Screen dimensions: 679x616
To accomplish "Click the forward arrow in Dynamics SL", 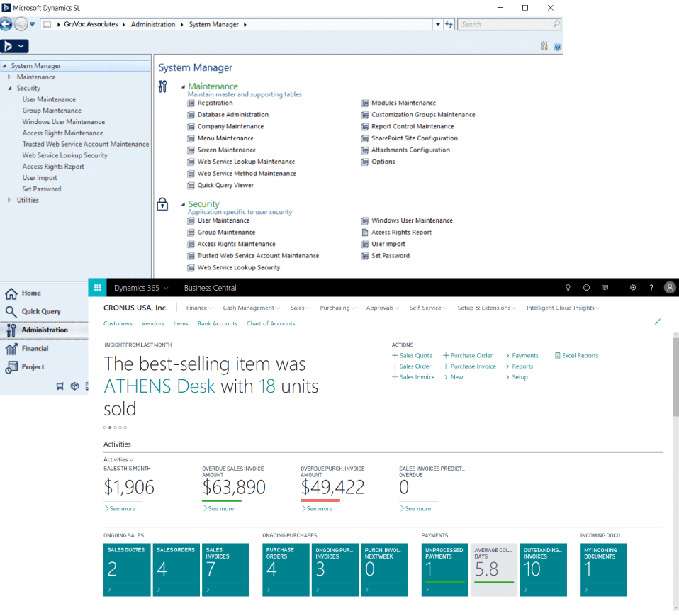I will tap(21, 24).
